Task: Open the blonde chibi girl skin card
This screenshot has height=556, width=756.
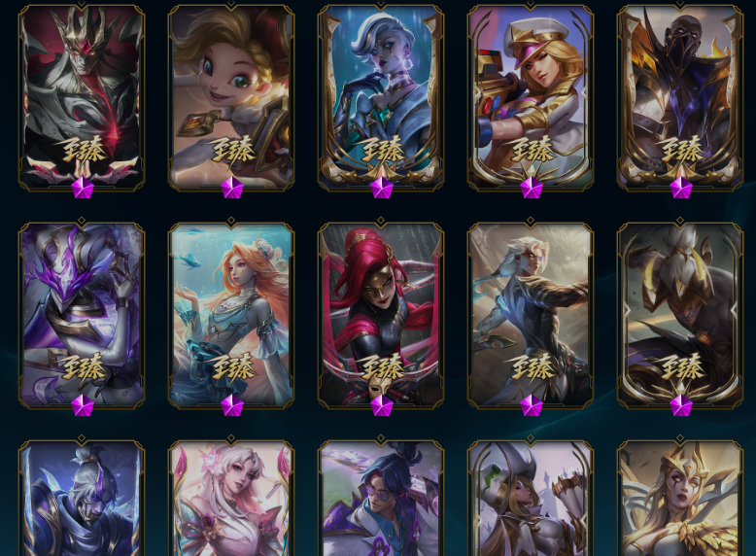Action: [231, 98]
